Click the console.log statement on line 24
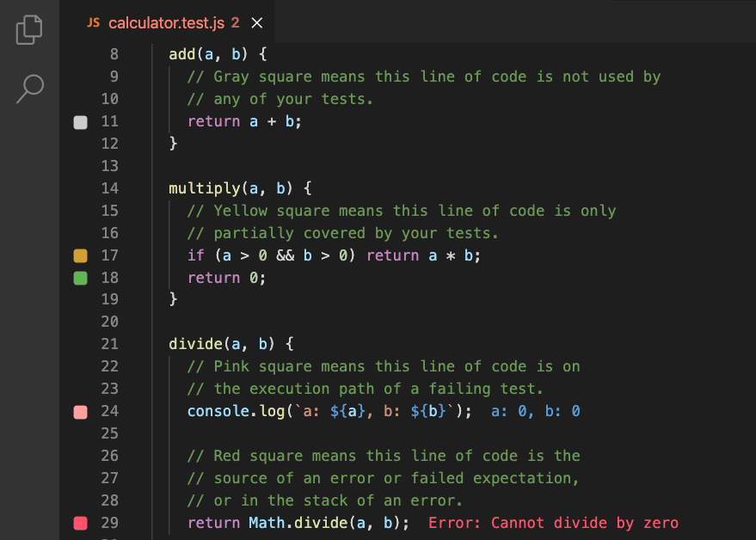756x540 pixels. (x=329, y=411)
